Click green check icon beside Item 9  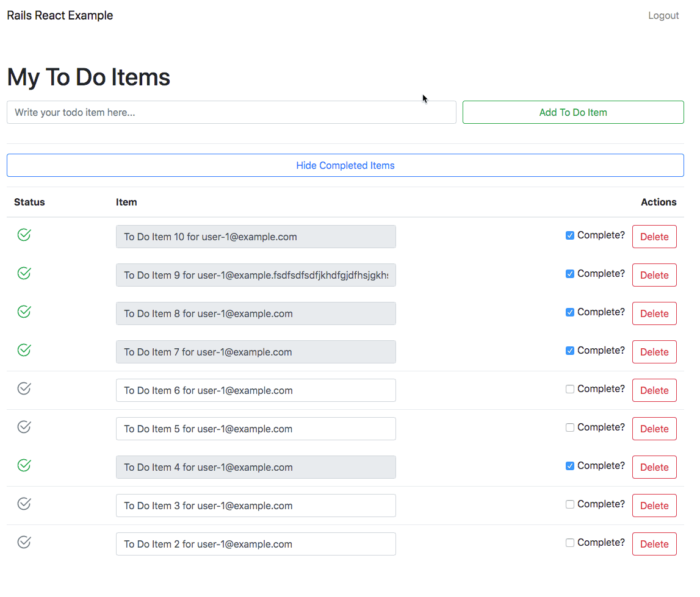tap(24, 273)
